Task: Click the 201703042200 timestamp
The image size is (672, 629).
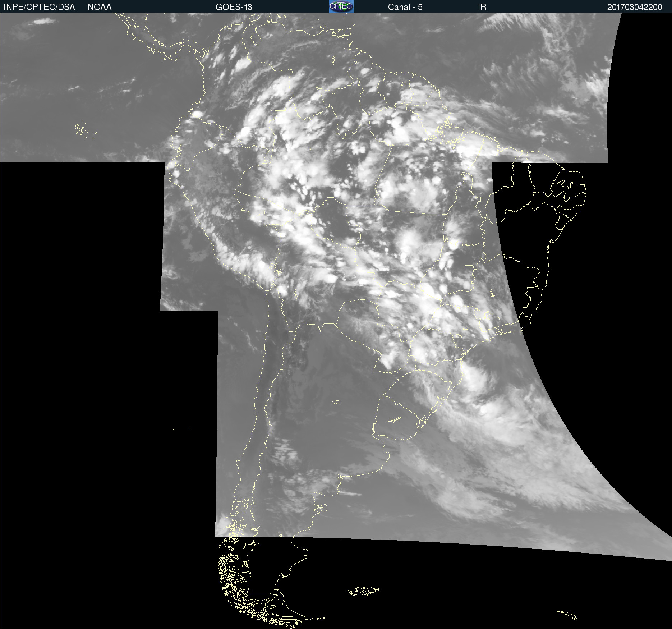Action: 635,7
